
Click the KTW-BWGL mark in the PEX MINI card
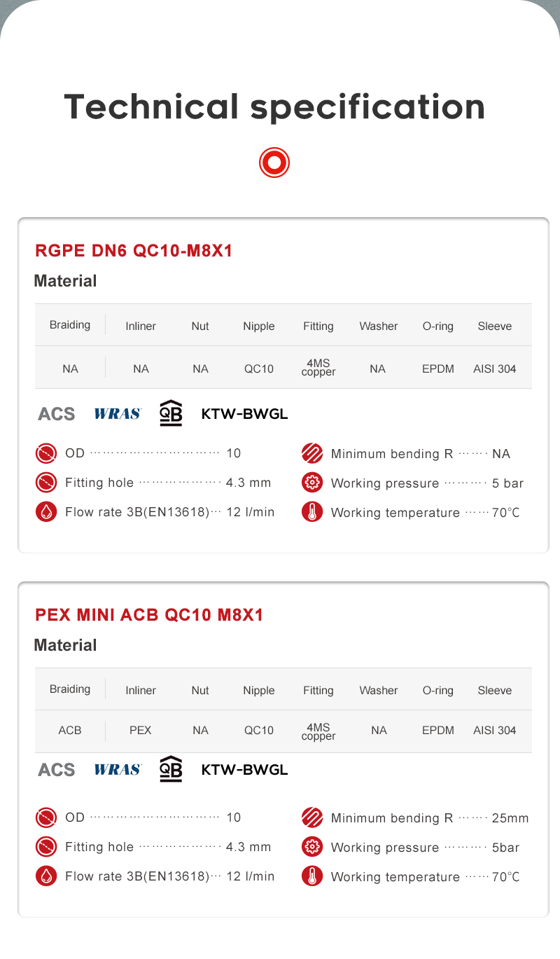244,769
